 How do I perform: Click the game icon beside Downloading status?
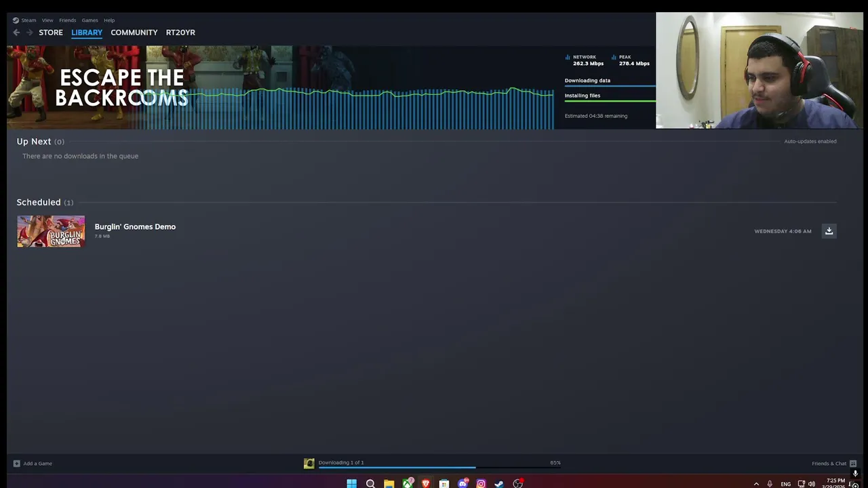coord(309,464)
